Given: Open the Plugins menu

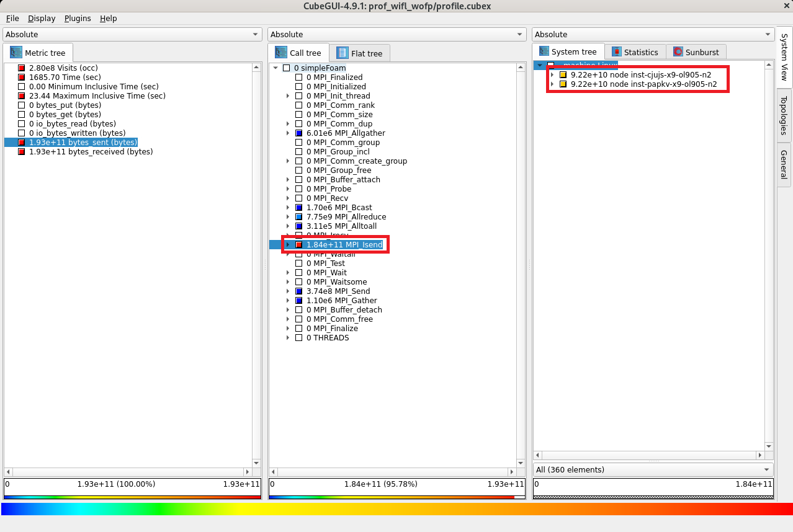Looking at the screenshot, I should (78, 19).
